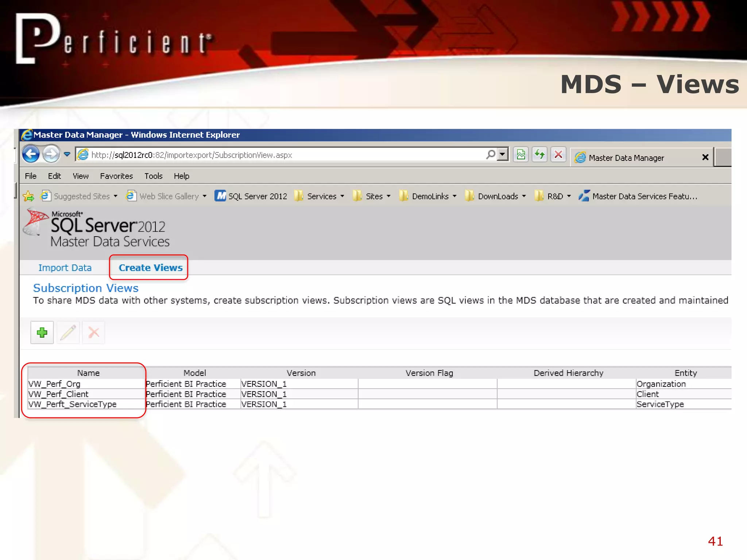Open Suggested Sites favorite
747x560 pixels.
click(75, 196)
